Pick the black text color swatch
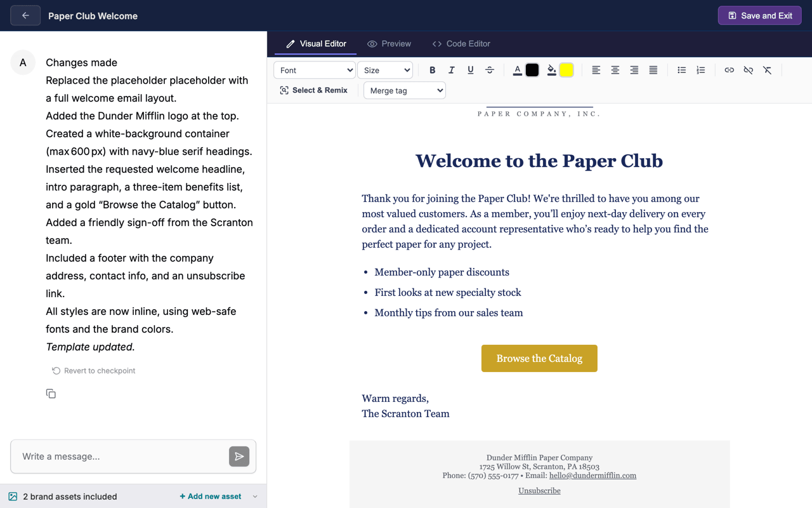The image size is (812, 508). (532, 70)
